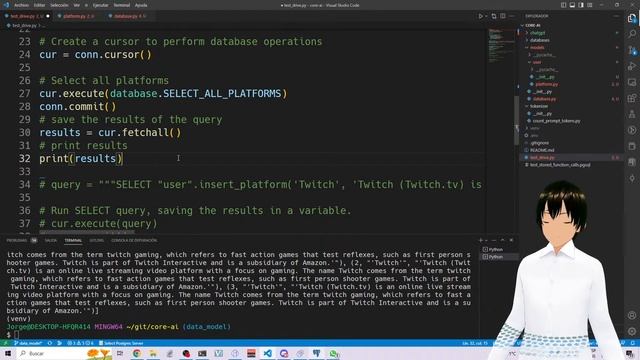Click the test_drive.py breadcrumb item

pos(24,25)
